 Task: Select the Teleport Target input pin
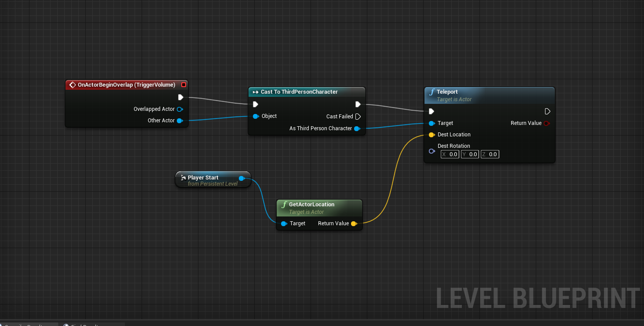point(432,123)
